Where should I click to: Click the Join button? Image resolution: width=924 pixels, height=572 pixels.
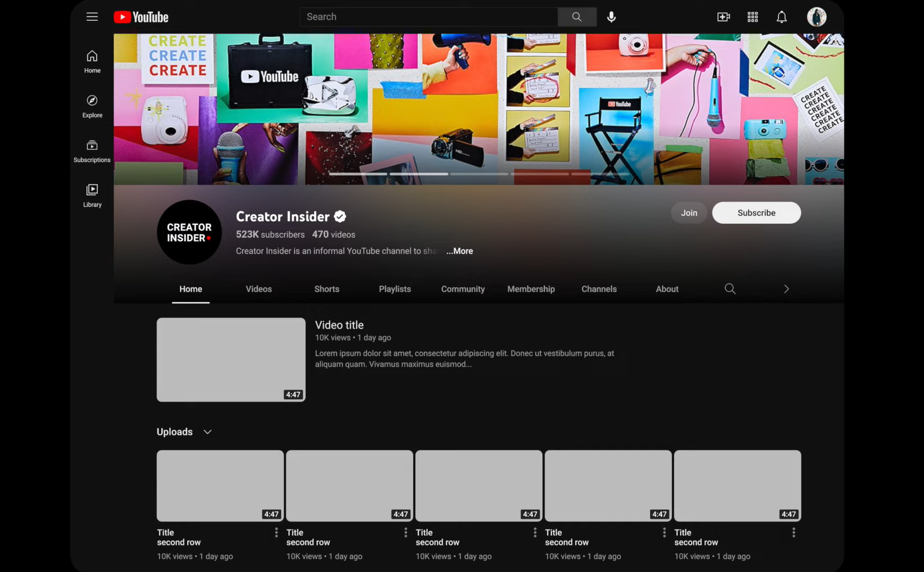[689, 213]
